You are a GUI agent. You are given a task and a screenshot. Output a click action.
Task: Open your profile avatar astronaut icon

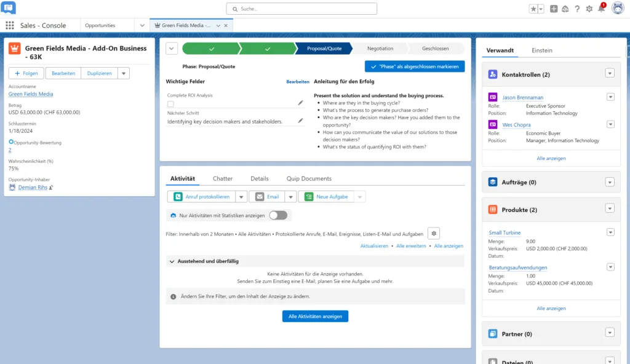619,9
